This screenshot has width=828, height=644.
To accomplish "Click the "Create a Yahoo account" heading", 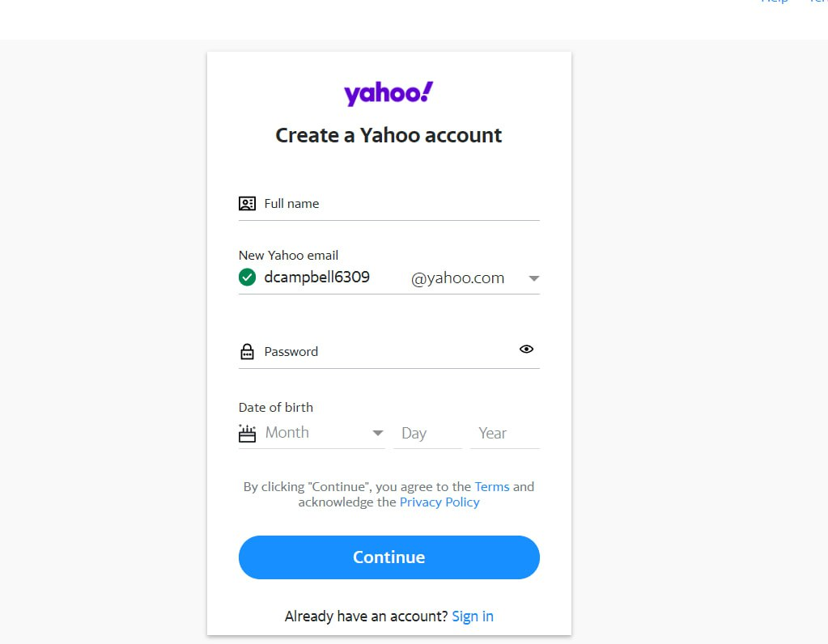I will 389,135.
